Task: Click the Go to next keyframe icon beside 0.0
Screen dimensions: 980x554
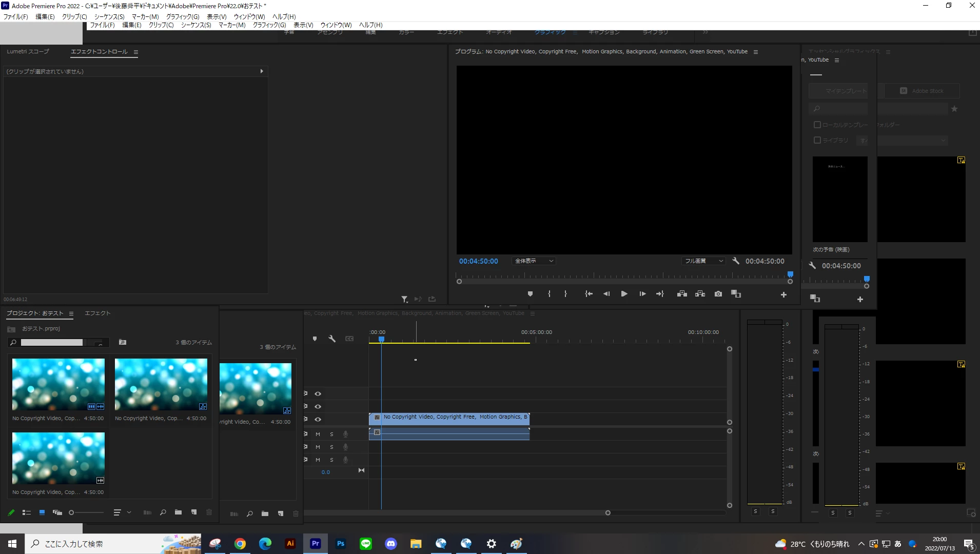Action: [361, 470]
